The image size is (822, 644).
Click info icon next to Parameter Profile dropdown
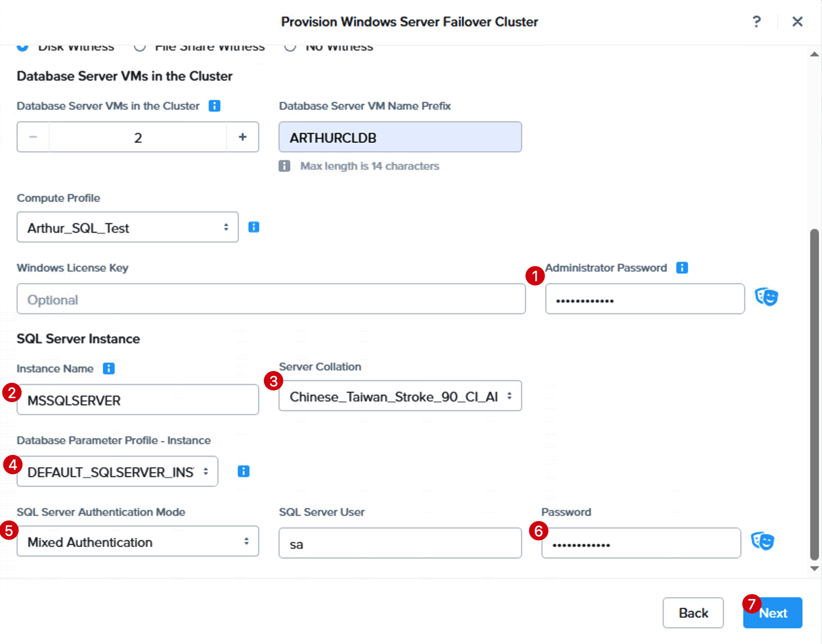pyautogui.click(x=244, y=471)
